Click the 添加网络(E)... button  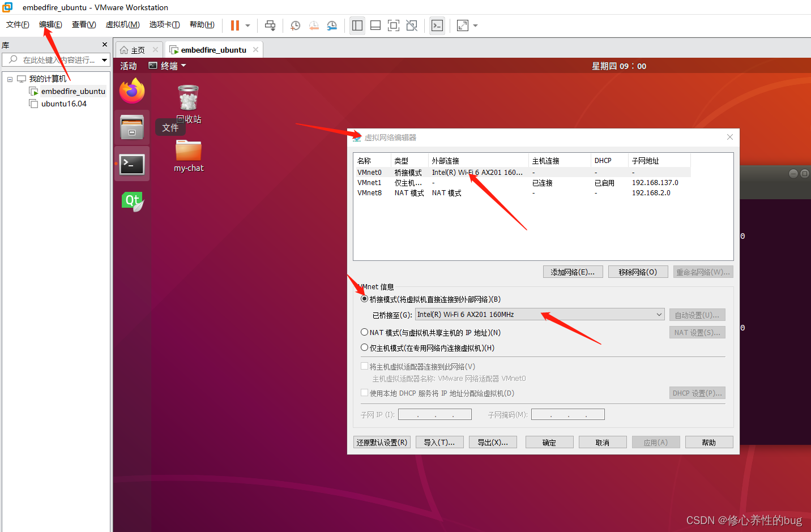tap(573, 272)
